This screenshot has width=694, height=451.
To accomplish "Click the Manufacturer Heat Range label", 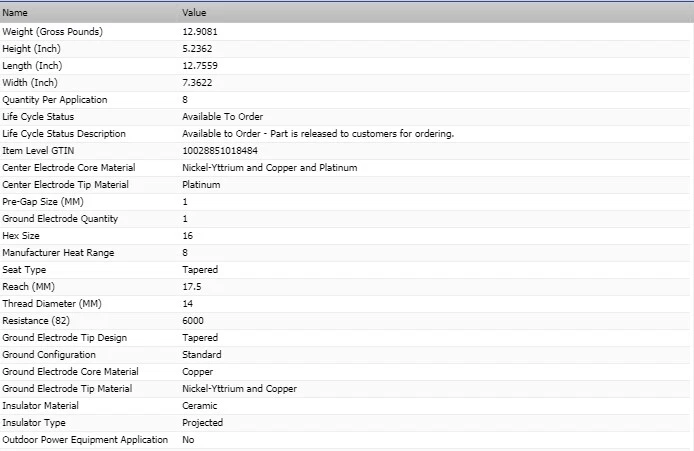I will pyautogui.click(x=58, y=253).
